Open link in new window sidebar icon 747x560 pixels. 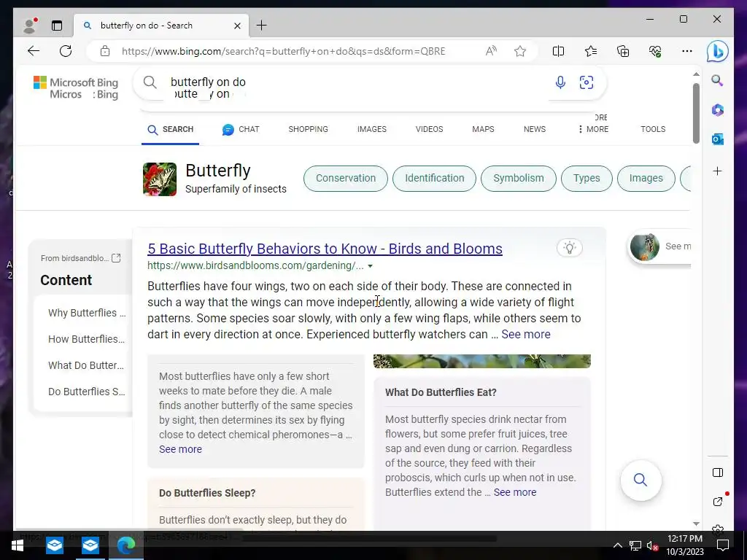718,502
